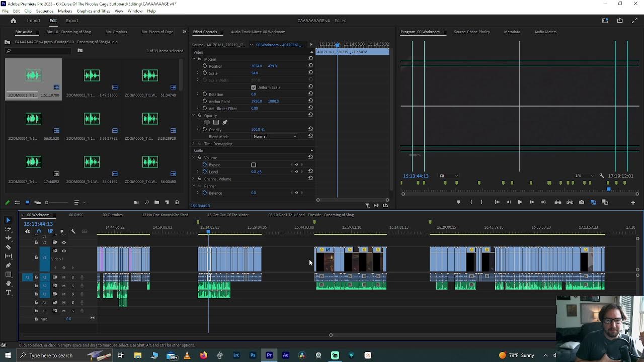Toggle V1 track output eye
This screenshot has width=644, height=362.
click(x=64, y=251)
